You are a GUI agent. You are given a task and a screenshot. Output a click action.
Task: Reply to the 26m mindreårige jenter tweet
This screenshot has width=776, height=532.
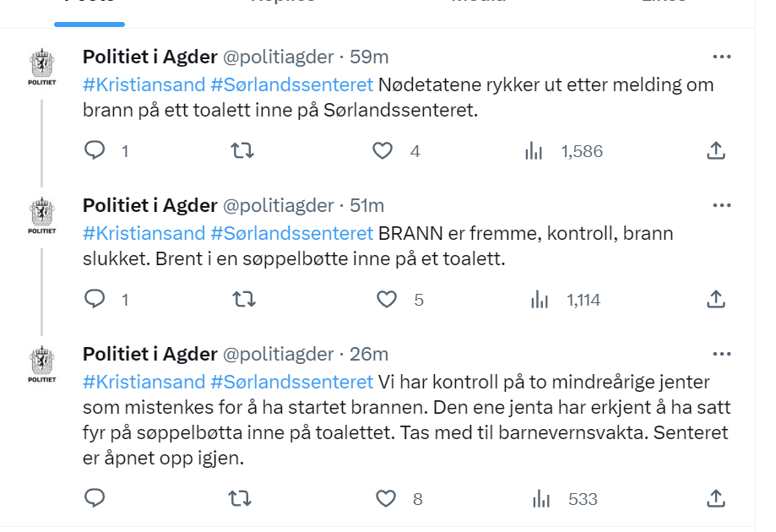coord(95,498)
